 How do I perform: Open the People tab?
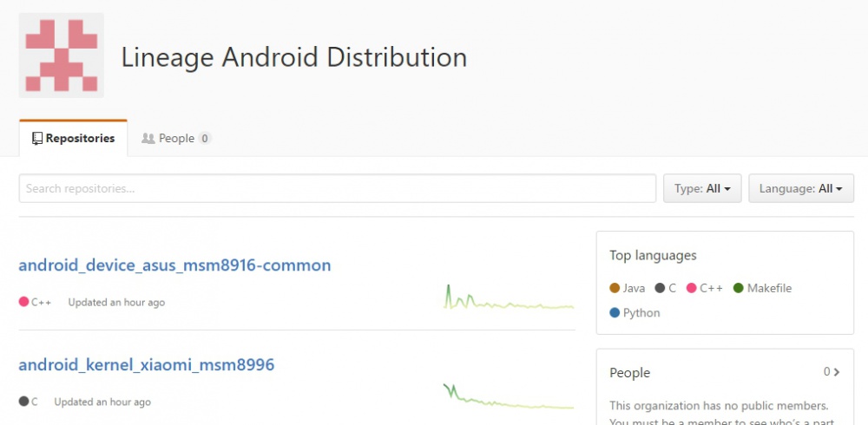pos(176,138)
